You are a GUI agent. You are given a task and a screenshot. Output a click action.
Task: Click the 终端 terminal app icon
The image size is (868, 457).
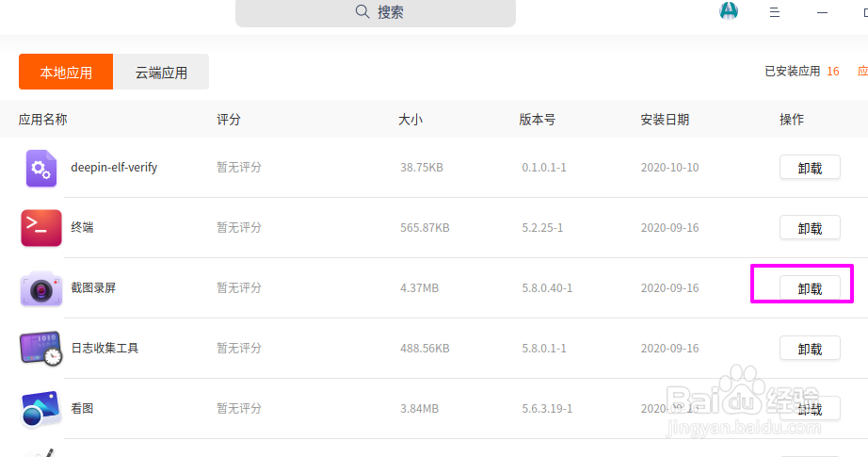[x=40, y=228]
